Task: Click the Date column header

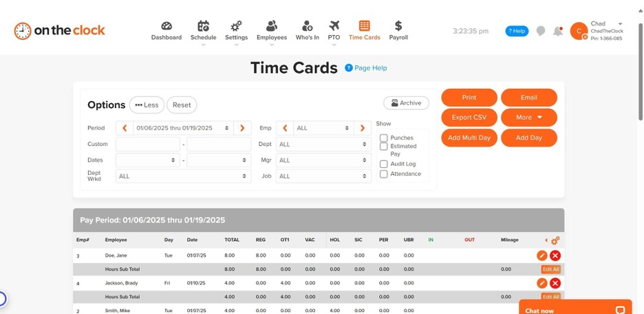Action: (x=192, y=240)
